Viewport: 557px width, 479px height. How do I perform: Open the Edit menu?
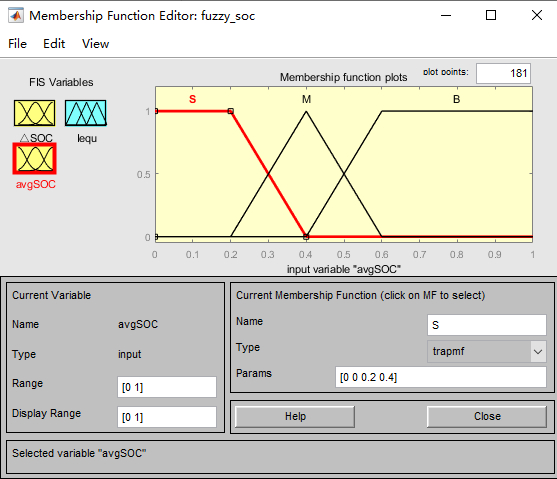54,44
